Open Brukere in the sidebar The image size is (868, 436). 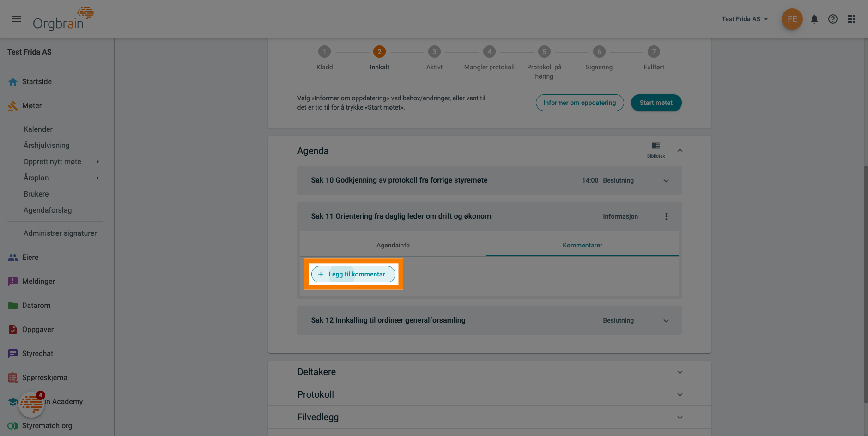pos(36,194)
